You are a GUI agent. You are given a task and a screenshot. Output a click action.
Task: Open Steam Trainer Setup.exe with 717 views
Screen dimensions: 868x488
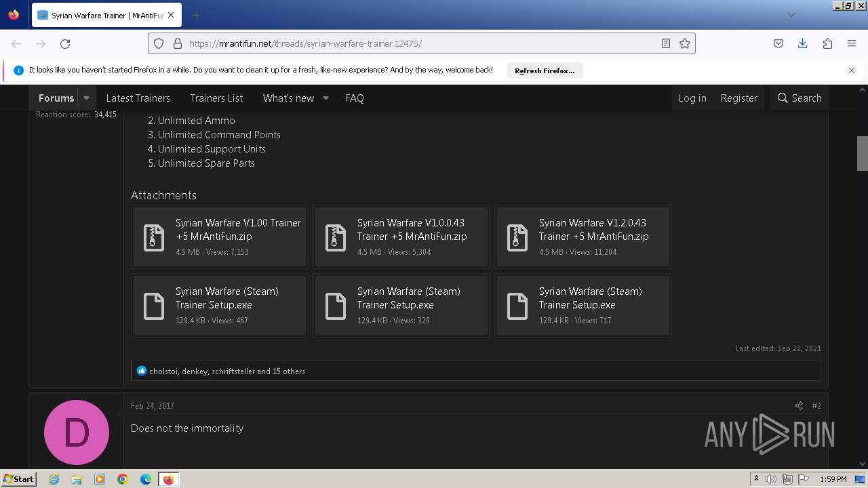[591, 298]
